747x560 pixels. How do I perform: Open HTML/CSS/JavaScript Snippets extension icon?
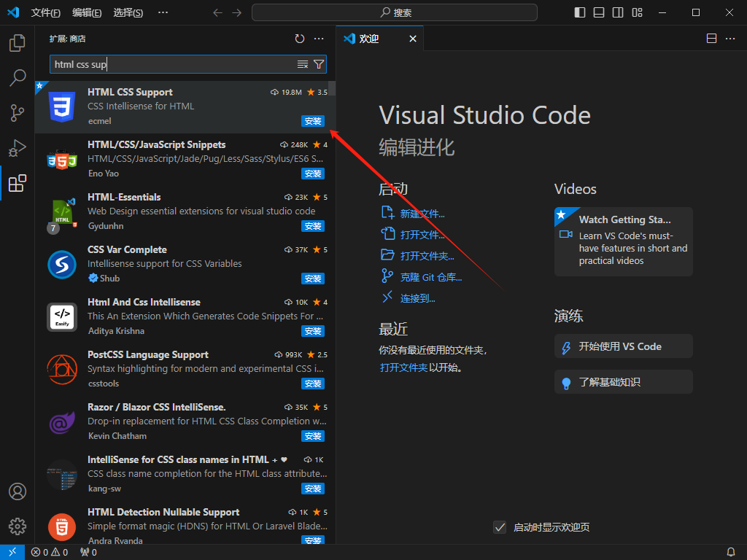[62, 160]
